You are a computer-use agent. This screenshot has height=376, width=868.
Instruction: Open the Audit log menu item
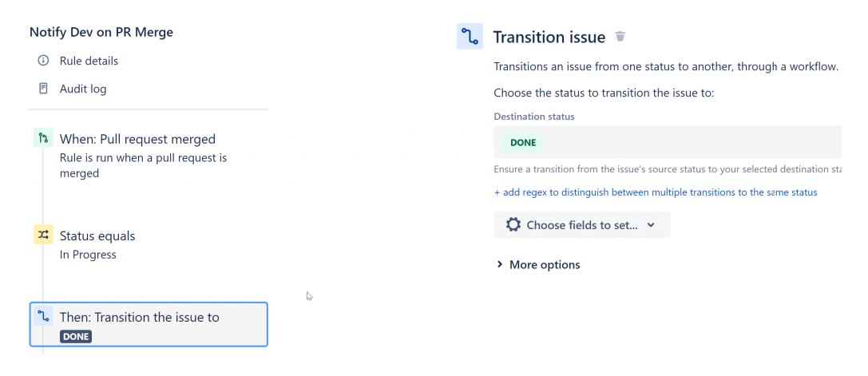(83, 89)
